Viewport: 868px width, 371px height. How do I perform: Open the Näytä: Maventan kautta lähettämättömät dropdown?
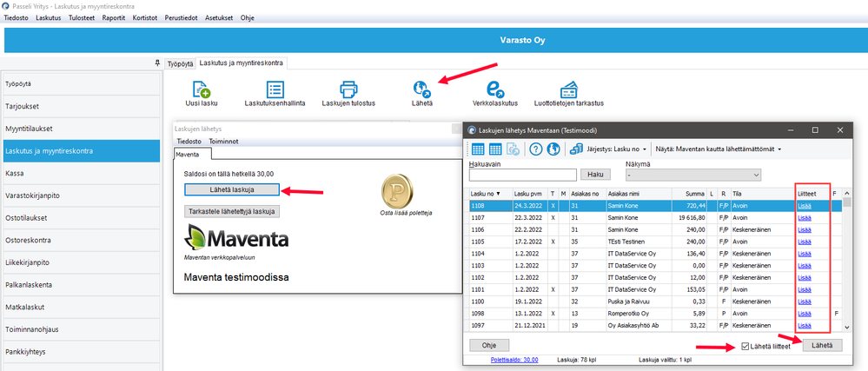tap(719, 149)
